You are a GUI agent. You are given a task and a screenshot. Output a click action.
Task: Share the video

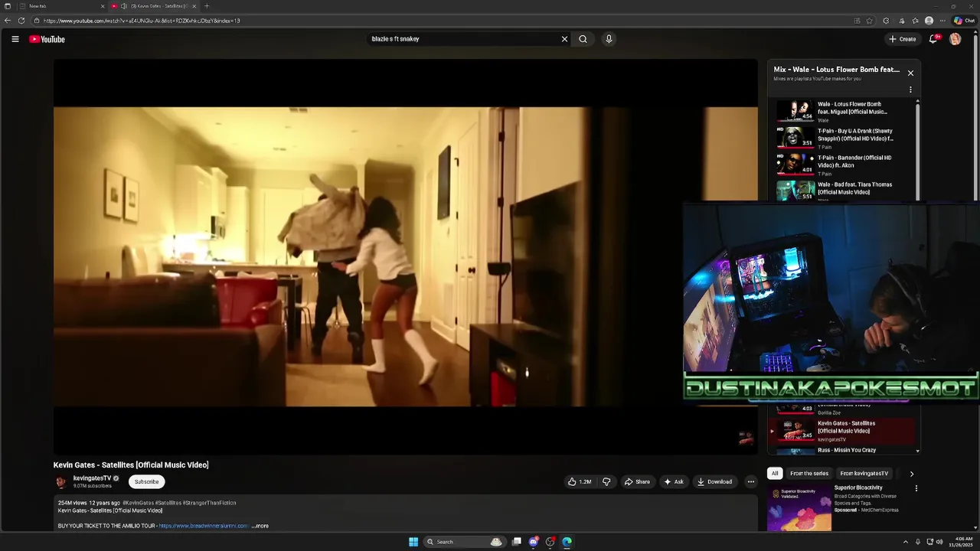pos(637,481)
